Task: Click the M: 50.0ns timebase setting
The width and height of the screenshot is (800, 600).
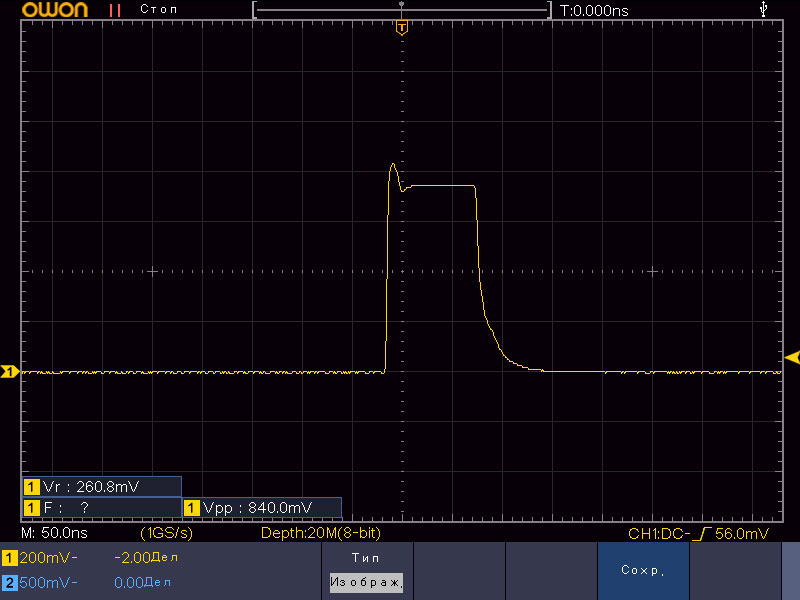Action: [x=53, y=534]
